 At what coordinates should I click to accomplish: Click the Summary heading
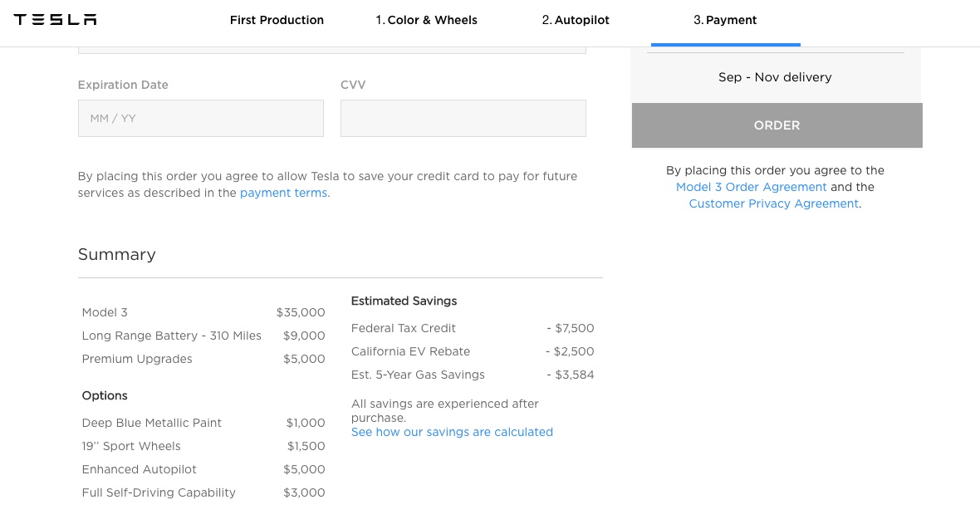click(x=117, y=254)
